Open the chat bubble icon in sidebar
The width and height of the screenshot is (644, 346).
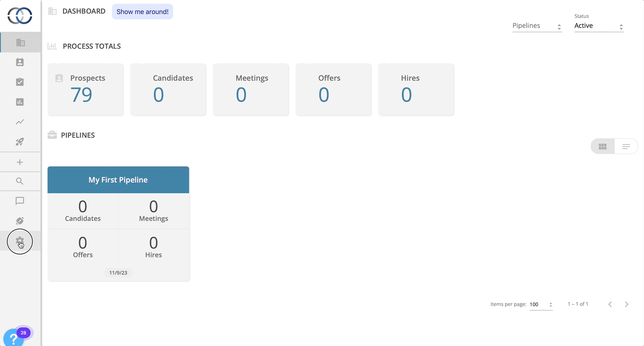(x=20, y=201)
